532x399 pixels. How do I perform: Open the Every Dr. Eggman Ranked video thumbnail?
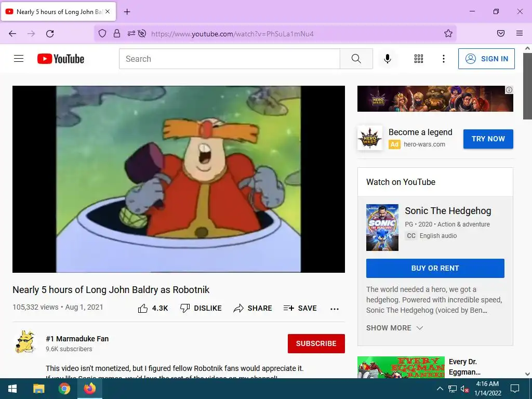[401, 367]
